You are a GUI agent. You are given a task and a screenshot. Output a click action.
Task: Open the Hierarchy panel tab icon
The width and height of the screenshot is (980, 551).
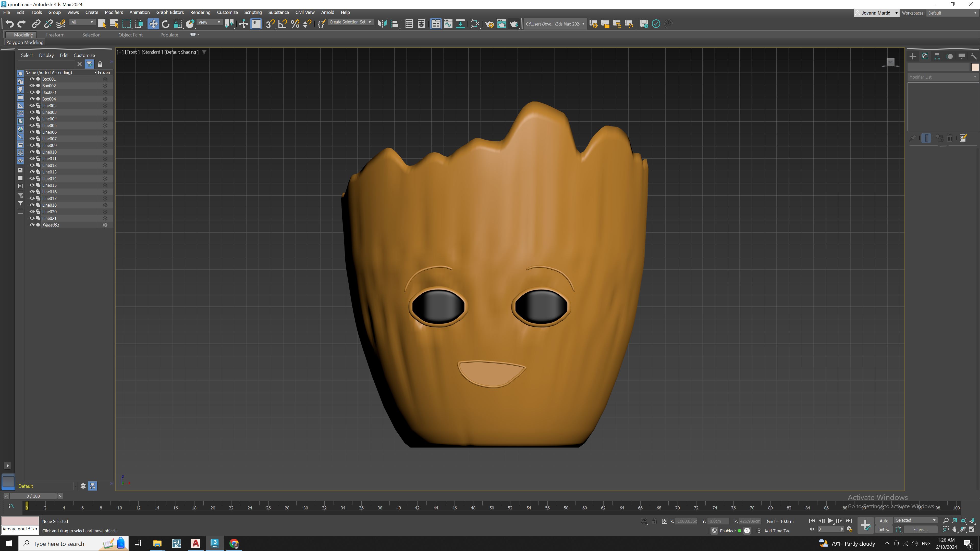pyautogui.click(x=937, y=56)
